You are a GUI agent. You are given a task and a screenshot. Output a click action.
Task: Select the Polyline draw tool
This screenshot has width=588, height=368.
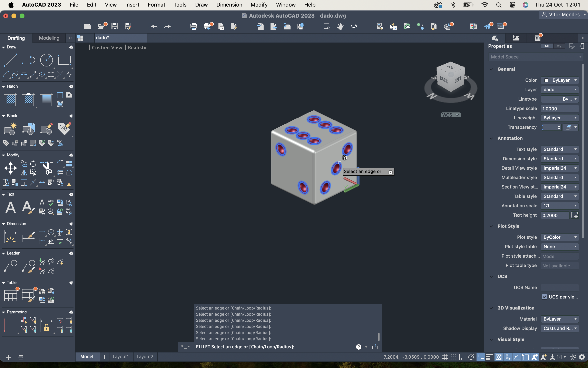(28, 60)
